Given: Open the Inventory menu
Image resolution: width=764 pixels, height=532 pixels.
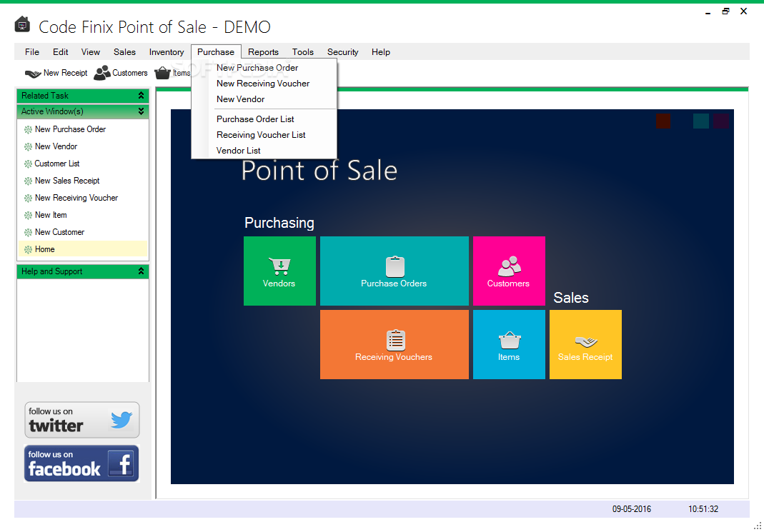Looking at the screenshot, I should click(x=166, y=52).
